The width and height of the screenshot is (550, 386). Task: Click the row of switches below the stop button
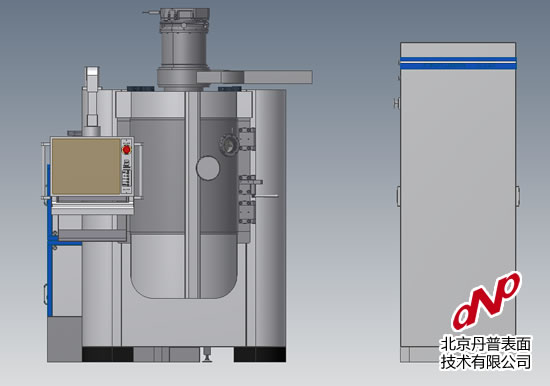pos(127,175)
